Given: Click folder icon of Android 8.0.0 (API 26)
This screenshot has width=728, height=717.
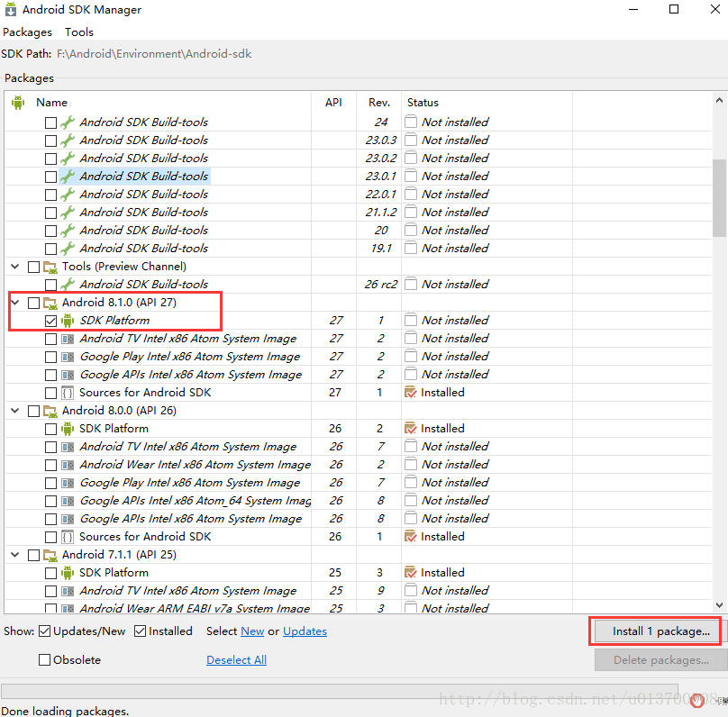Looking at the screenshot, I should 50,411.
